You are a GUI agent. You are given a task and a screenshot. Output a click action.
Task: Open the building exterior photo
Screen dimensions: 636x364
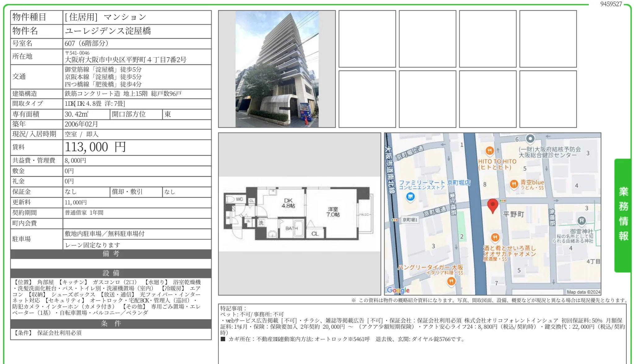pyautogui.click(x=277, y=69)
